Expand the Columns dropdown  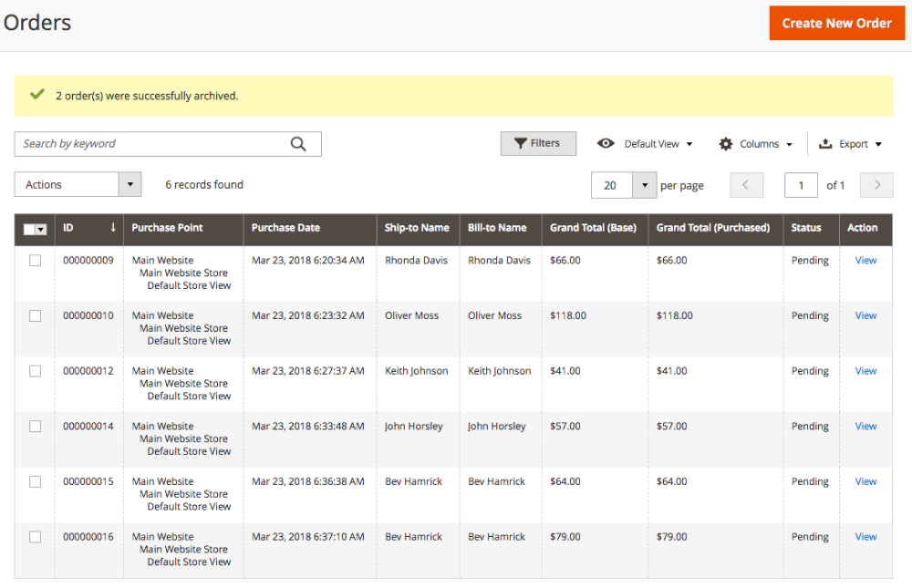pos(766,144)
